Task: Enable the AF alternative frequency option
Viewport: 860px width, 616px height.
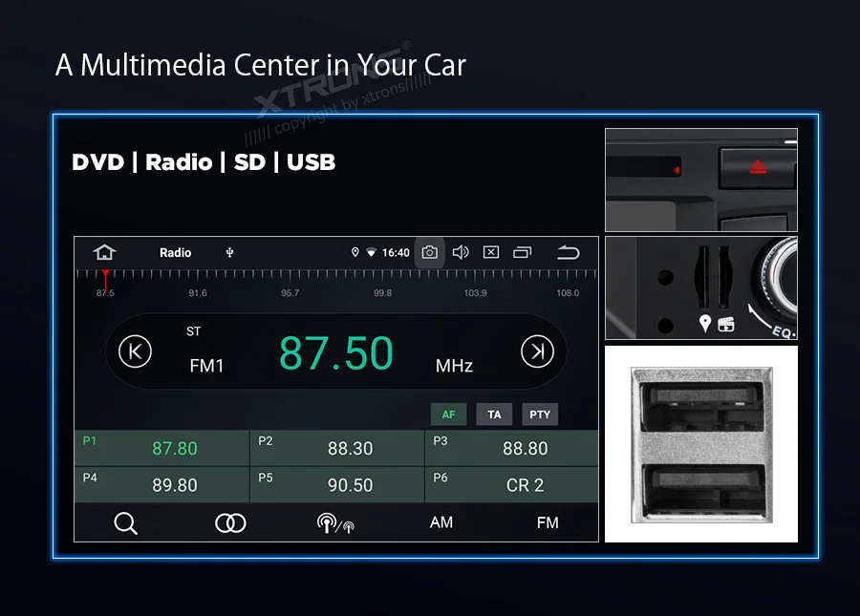Action: tap(448, 414)
